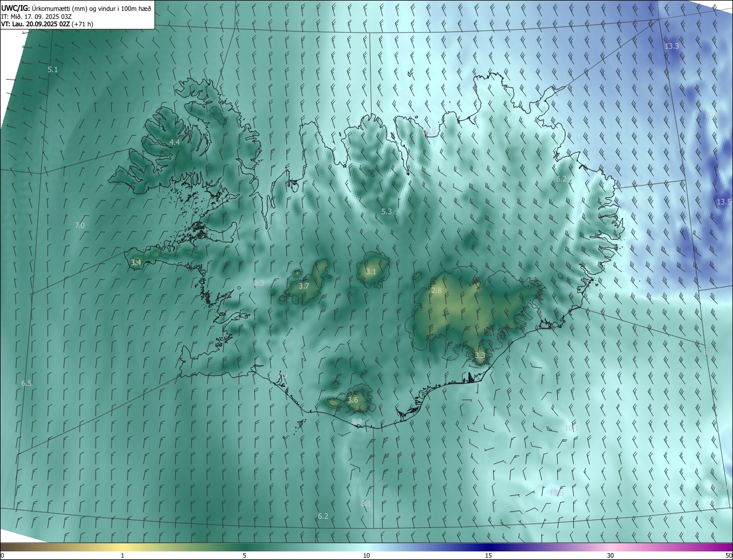Click the colorbar tick label 30
The image size is (733, 560).
tap(610, 556)
